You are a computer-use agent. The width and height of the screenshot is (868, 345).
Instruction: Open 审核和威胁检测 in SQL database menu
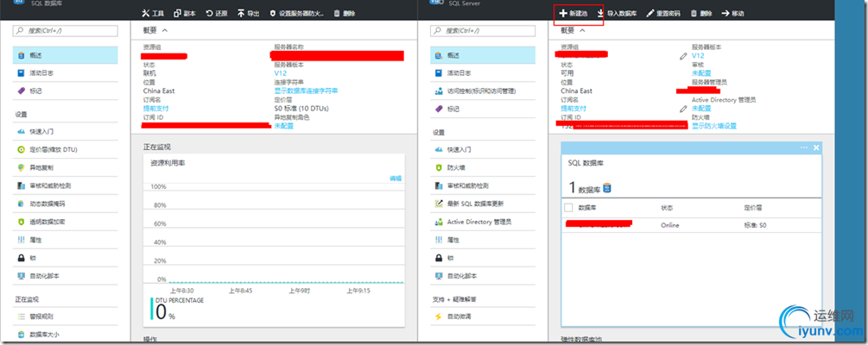pos(66,185)
